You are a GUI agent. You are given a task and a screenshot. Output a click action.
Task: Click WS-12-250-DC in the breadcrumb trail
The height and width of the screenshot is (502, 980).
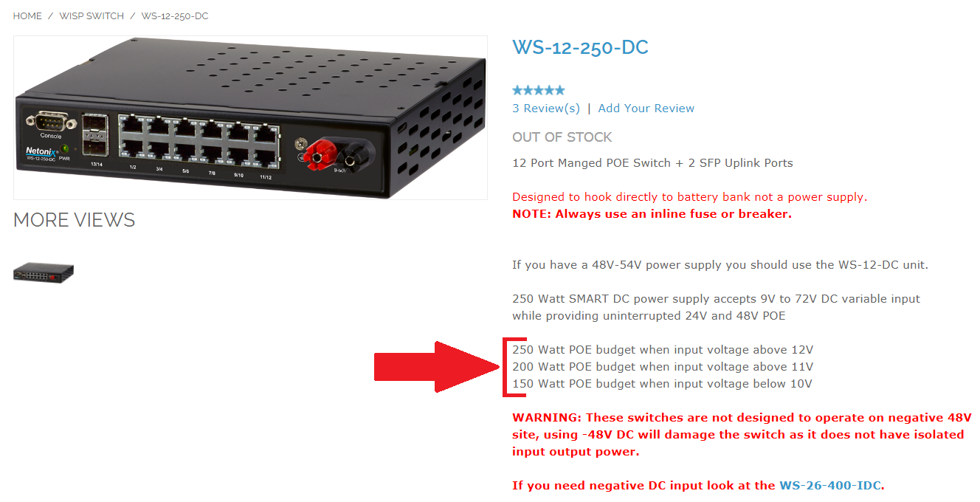tap(175, 16)
